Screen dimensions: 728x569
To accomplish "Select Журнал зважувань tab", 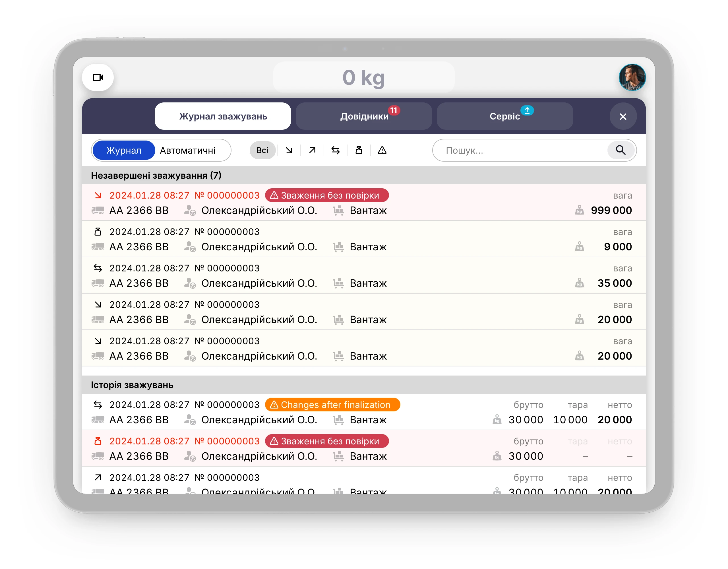I will pos(223,116).
